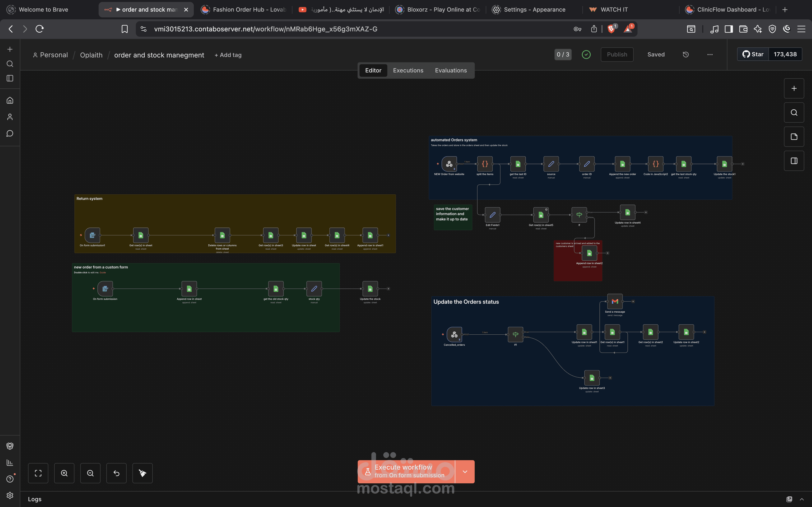Open workflow history clock icon
The image size is (812, 507).
point(686,54)
